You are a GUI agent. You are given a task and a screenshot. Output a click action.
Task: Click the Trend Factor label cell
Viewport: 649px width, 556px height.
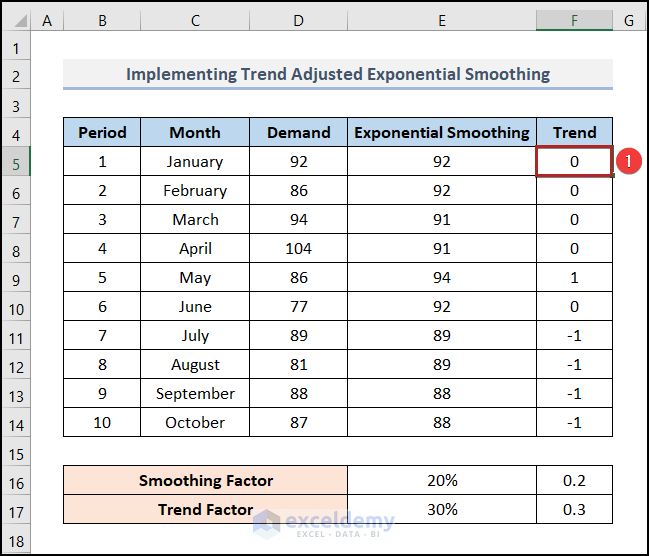[x=205, y=509]
